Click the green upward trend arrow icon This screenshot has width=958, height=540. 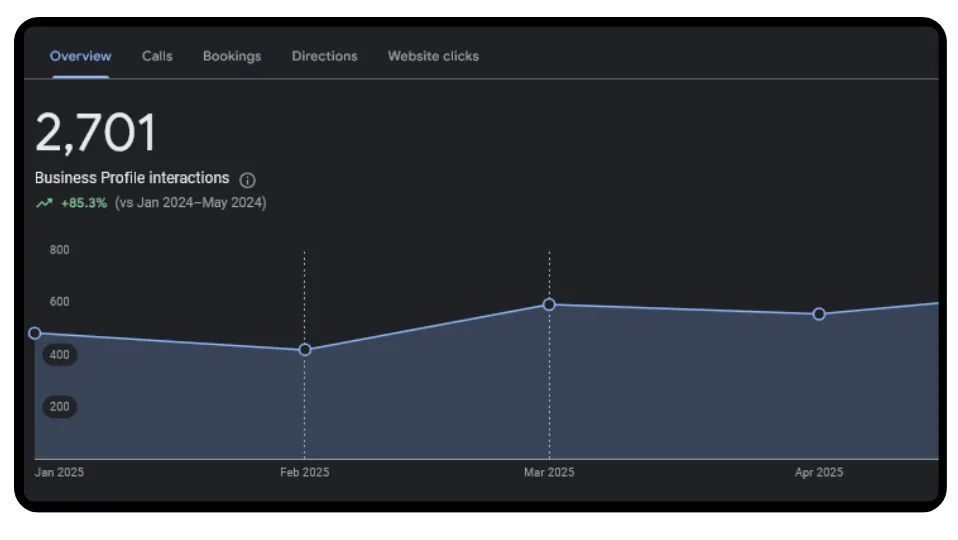[x=45, y=203]
